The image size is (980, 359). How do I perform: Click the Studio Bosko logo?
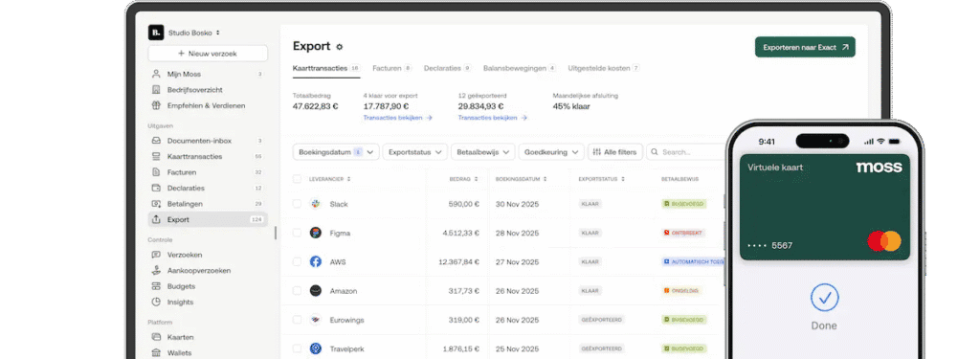156,33
